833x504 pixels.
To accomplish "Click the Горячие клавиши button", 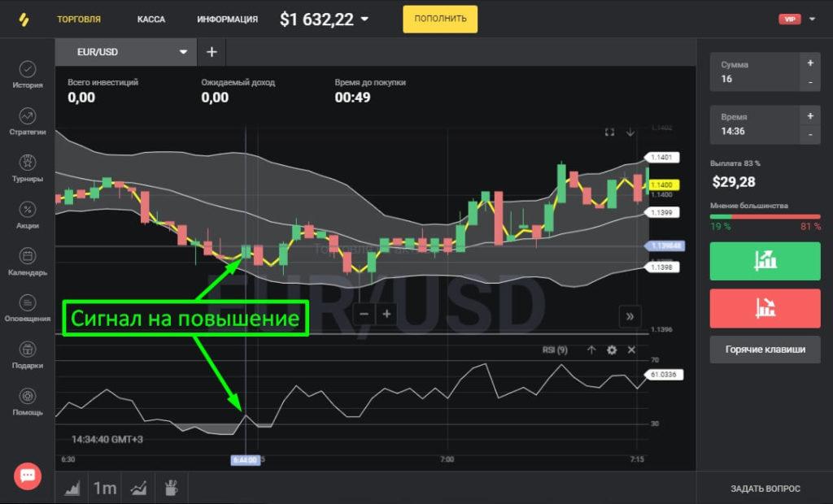I will coord(765,350).
